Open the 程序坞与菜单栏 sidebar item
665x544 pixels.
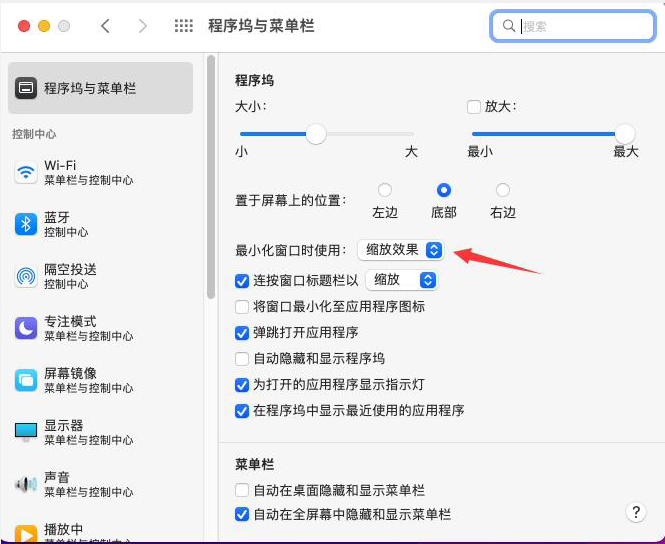101,88
